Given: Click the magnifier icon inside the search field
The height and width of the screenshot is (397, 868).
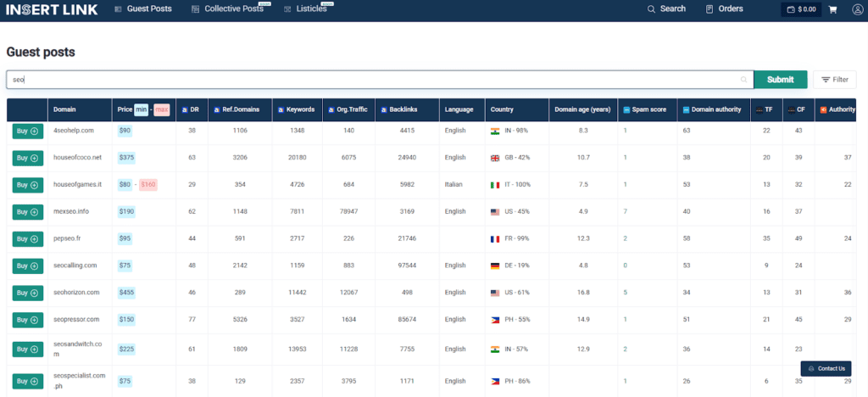Looking at the screenshot, I should (744, 80).
